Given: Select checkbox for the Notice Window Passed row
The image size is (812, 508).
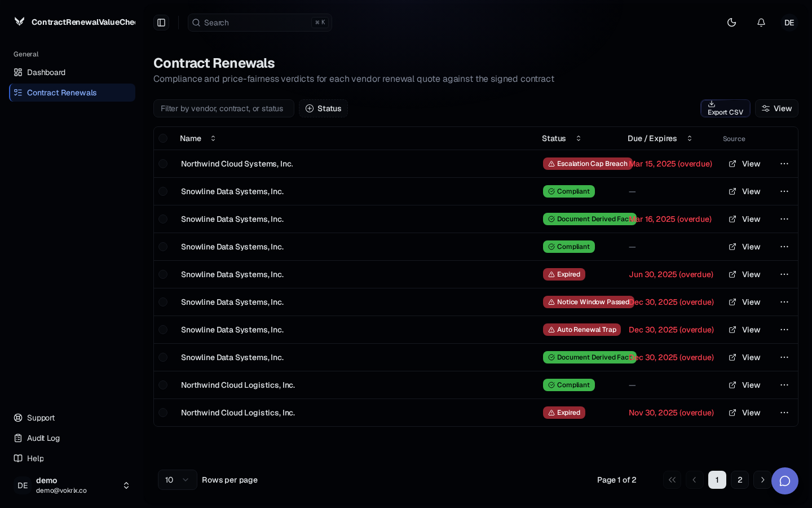Looking at the screenshot, I should (x=163, y=302).
